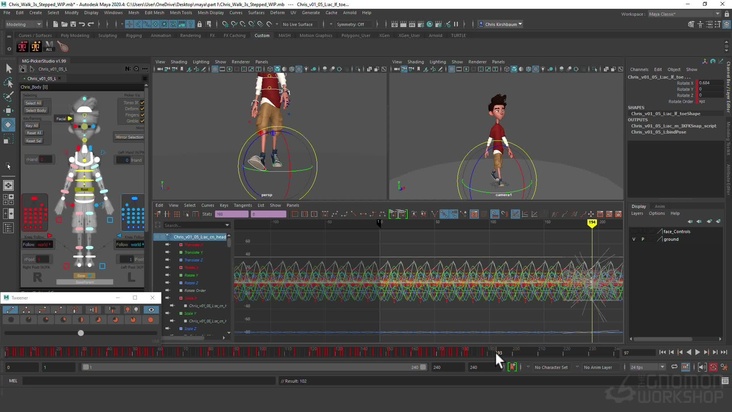This screenshot has width=732, height=412.
Task: Toggle the auto keyframe button
Action: pos(713,367)
